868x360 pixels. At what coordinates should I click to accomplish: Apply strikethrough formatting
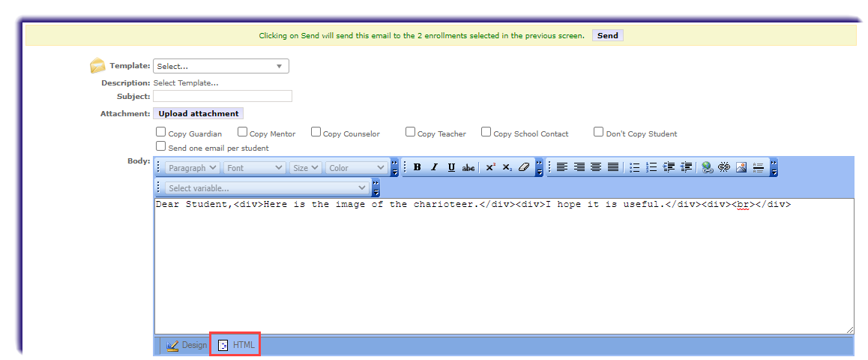pyautogui.click(x=468, y=167)
